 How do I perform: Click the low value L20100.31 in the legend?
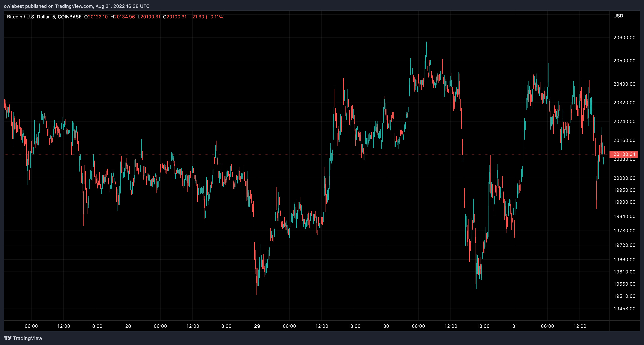149,17
